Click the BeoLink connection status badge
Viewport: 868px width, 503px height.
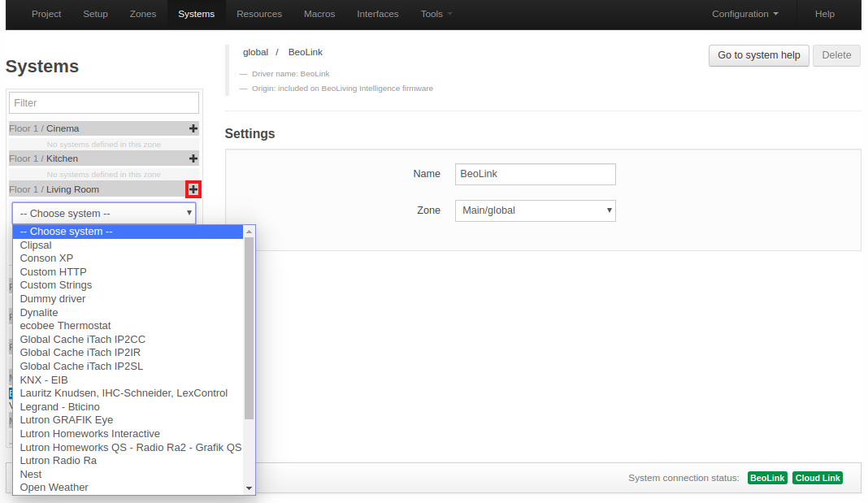(767, 478)
